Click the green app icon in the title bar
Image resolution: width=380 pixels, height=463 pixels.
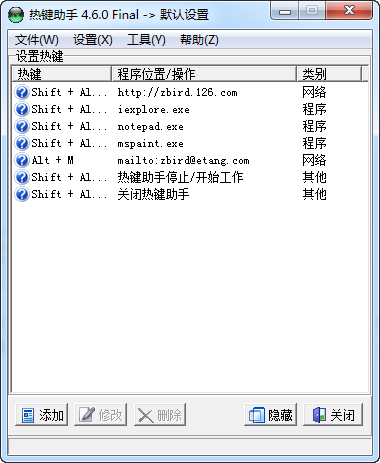coord(16,15)
